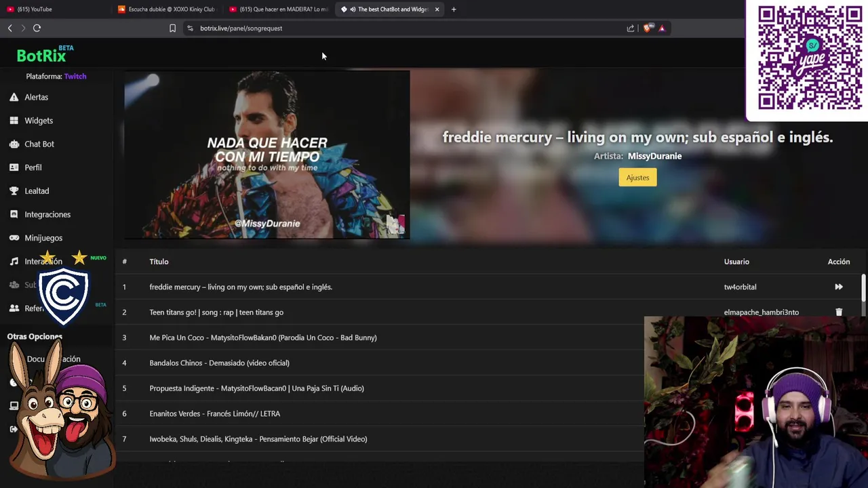The height and width of the screenshot is (488, 868).
Task: Click the BotRix logo
Action: (x=45, y=54)
